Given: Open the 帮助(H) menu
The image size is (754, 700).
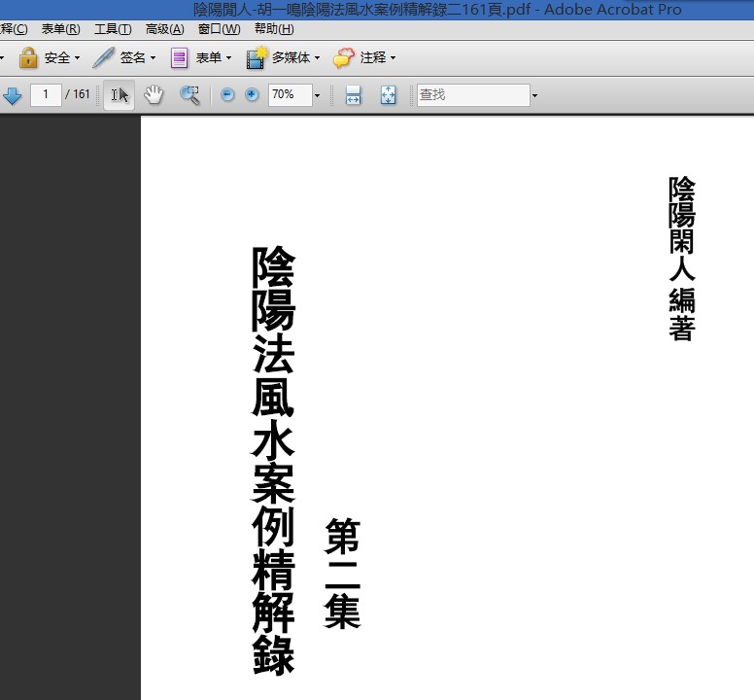Looking at the screenshot, I should tap(274, 29).
